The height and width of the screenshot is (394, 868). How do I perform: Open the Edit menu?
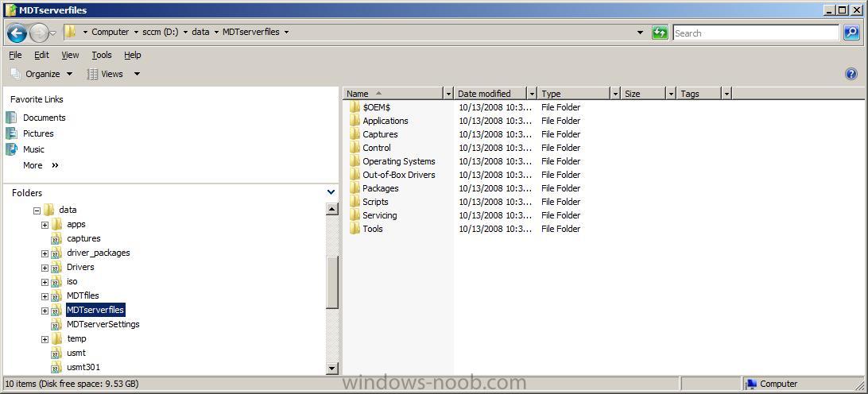41,55
